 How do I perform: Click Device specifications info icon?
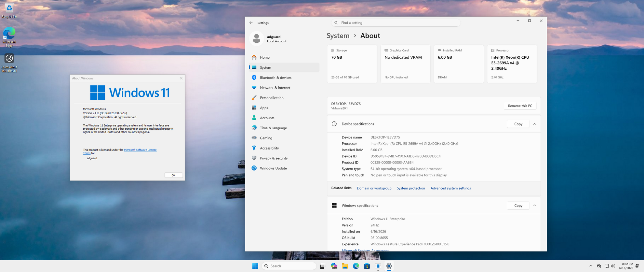click(x=334, y=124)
